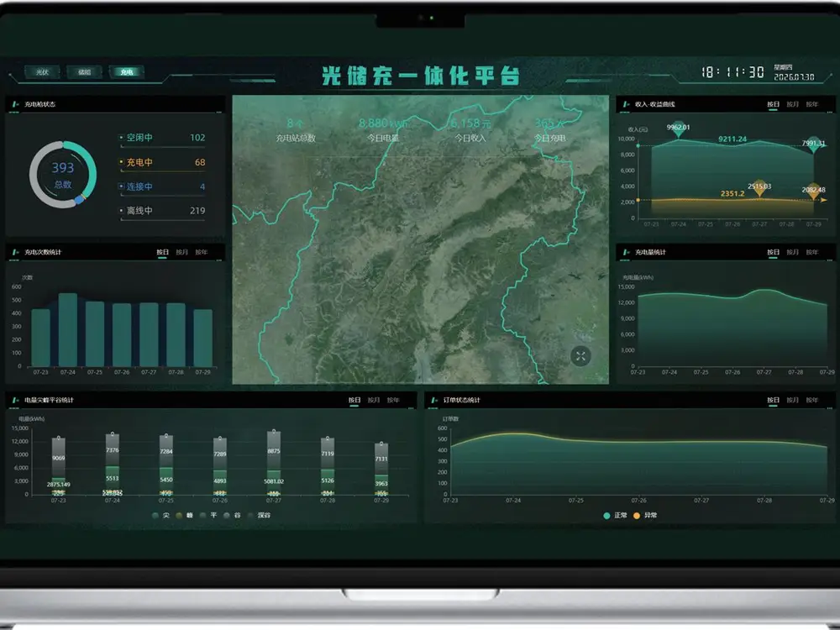The width and height of the screenshot is (840, 630).
Task: Click the 2515.03 orange marker pin
Action: point(759,186)
